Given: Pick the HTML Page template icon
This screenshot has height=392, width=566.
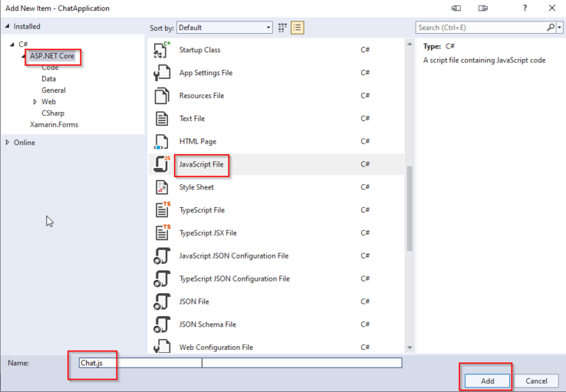Looking at the screenshot, I should 161,141.
